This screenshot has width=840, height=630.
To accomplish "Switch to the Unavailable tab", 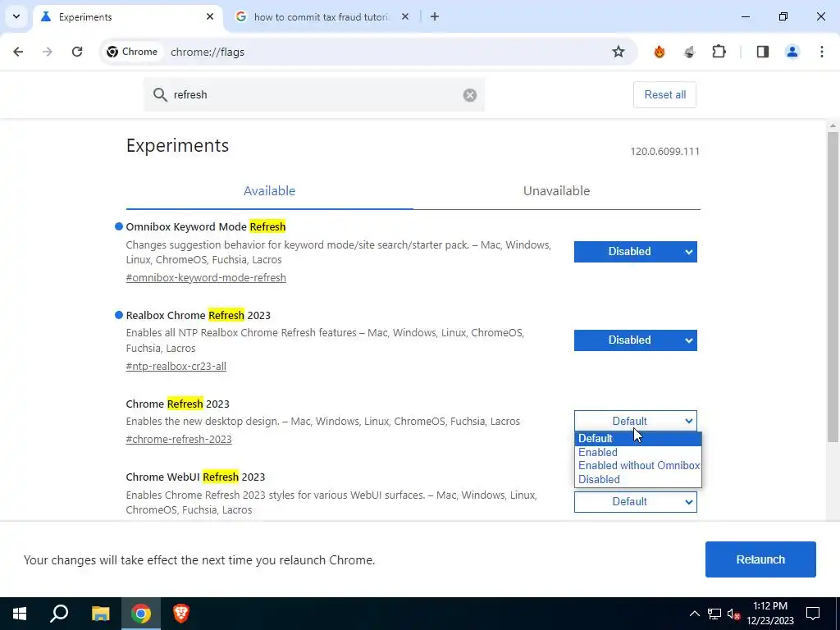I will [557, 190].
